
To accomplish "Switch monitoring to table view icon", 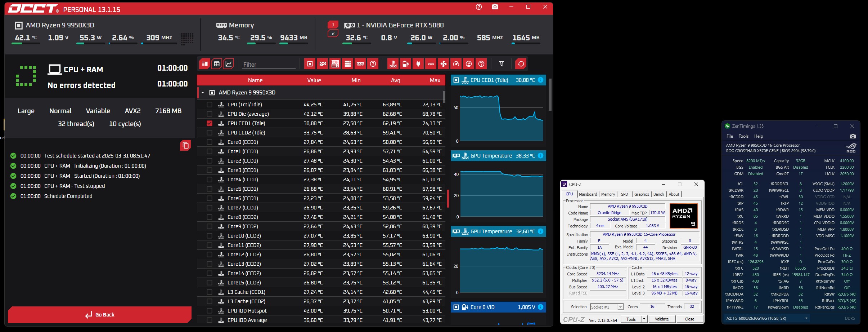I will point(216,64).
